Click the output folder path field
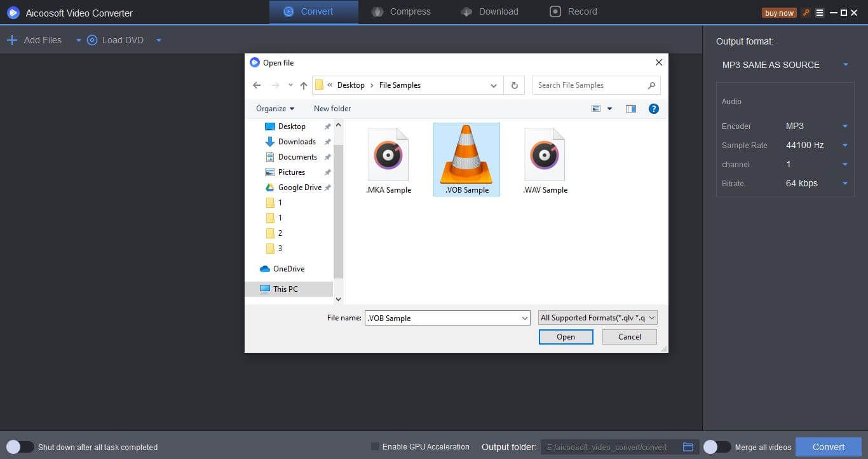This screenshot has height=459, width=868. (609, 447)
